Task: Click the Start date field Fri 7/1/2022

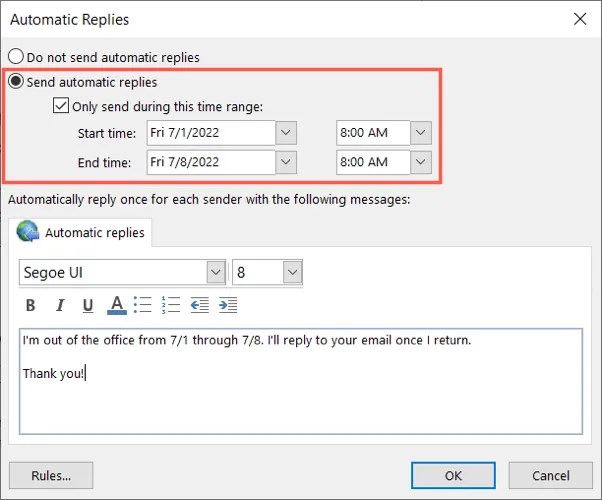Action: pyautogui.click(x=211, y=133)
